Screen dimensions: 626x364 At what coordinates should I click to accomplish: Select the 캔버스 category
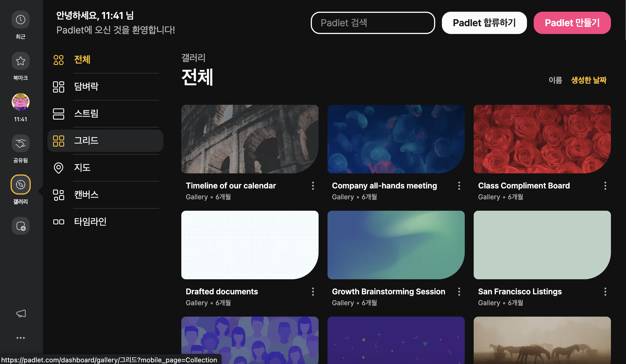(x=105, y=195)
